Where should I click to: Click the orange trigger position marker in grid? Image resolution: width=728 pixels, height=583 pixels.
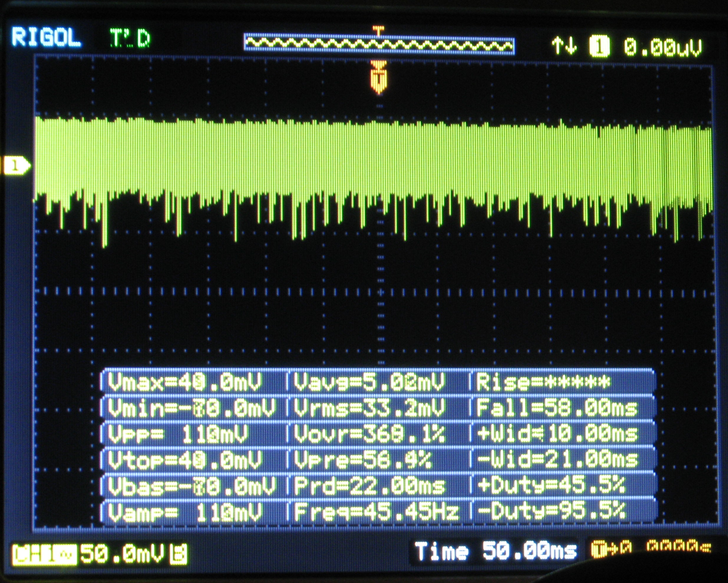pos(379,78)
